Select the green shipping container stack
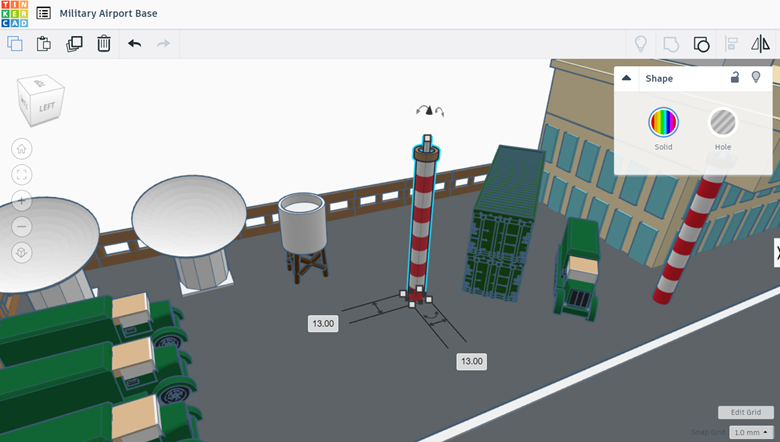The height and width of the screenshot is (442, 780). [503, 224]
